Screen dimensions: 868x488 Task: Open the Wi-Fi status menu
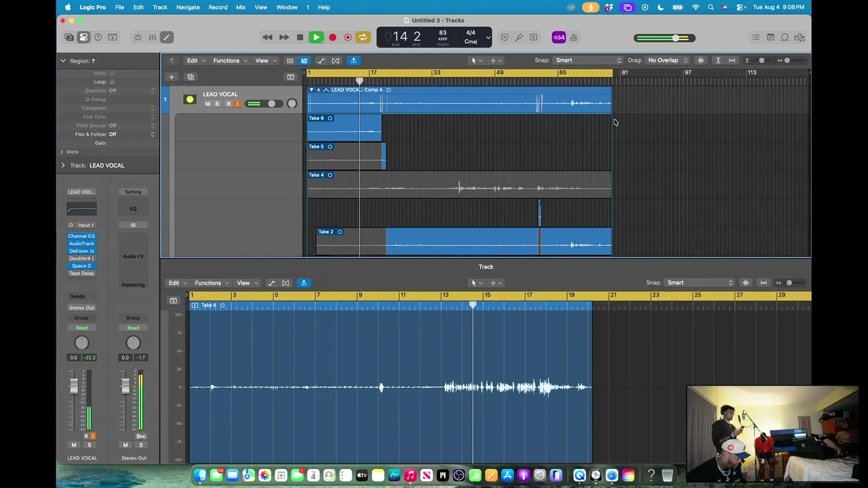click(x=696, y=7)
